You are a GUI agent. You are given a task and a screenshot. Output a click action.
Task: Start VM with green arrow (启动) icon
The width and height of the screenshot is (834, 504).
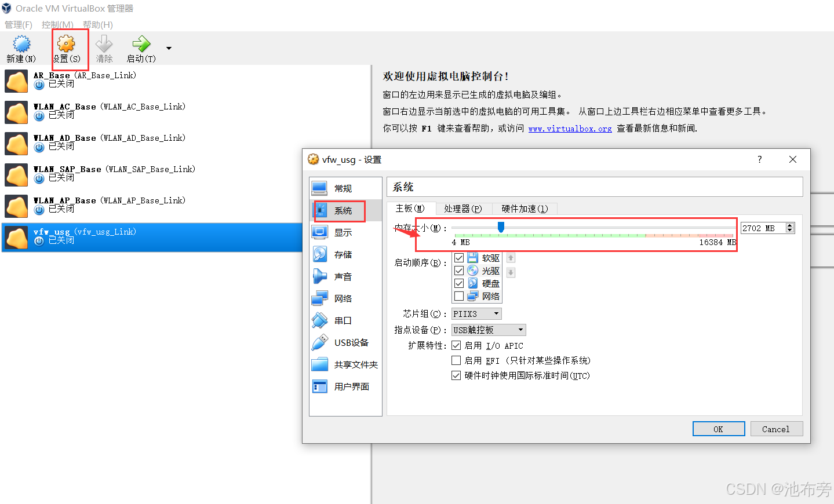coord(141,44)
